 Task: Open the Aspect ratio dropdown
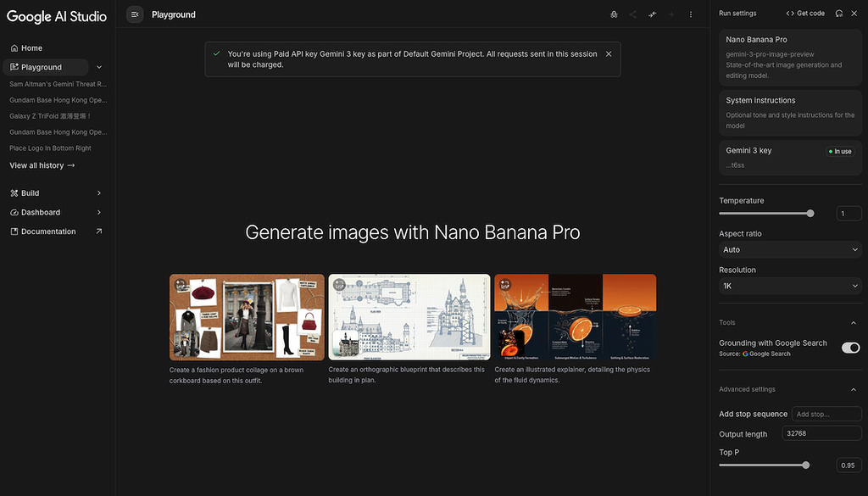(x=790, y=249)
